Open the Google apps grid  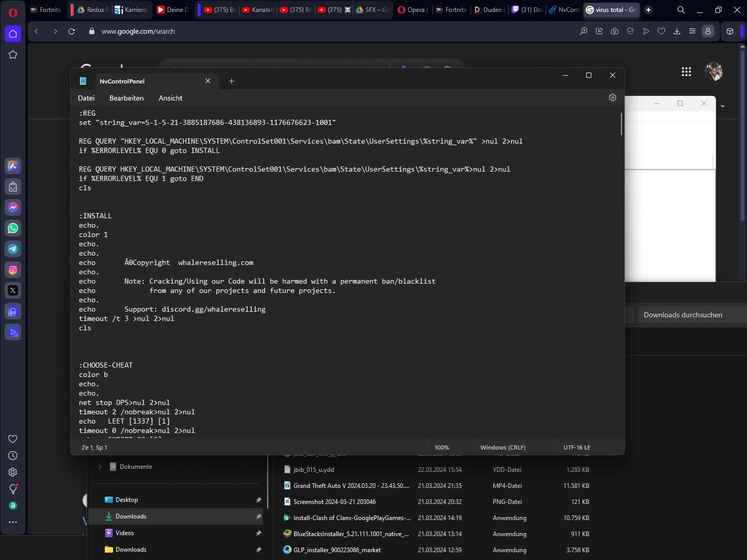686,72
